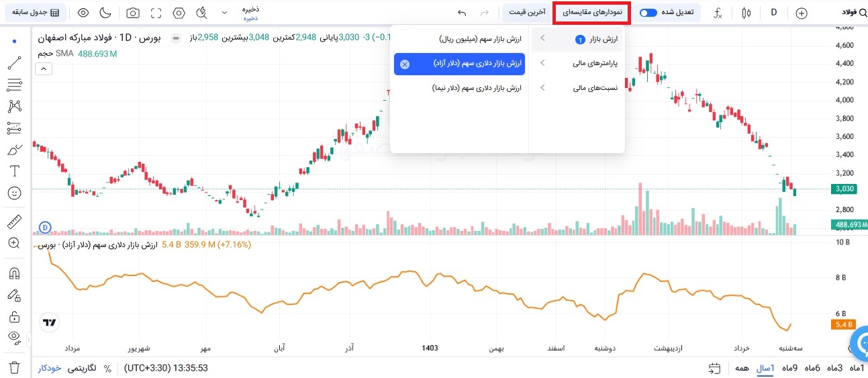Save the chart layout with ذخیره

[250, 13]
